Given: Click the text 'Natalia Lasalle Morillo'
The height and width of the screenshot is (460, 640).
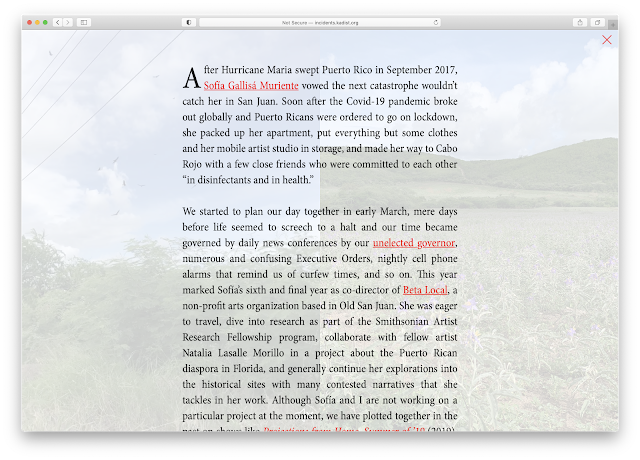Looking at the screenshot, I should point(233,353).
